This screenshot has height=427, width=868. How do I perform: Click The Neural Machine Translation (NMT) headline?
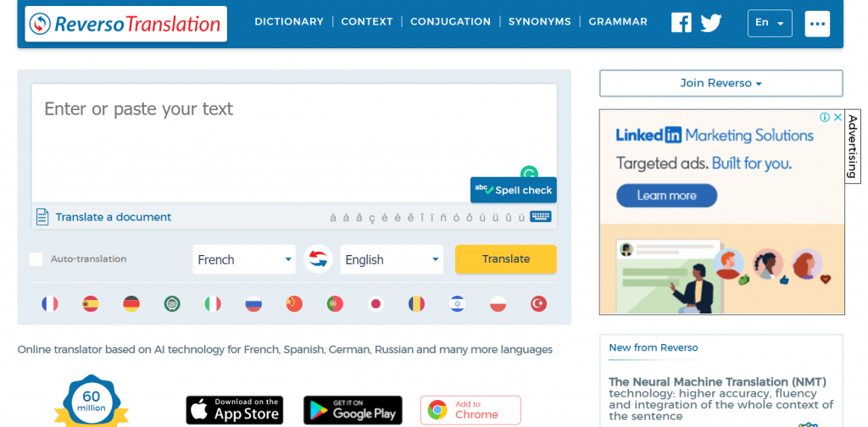717,381
